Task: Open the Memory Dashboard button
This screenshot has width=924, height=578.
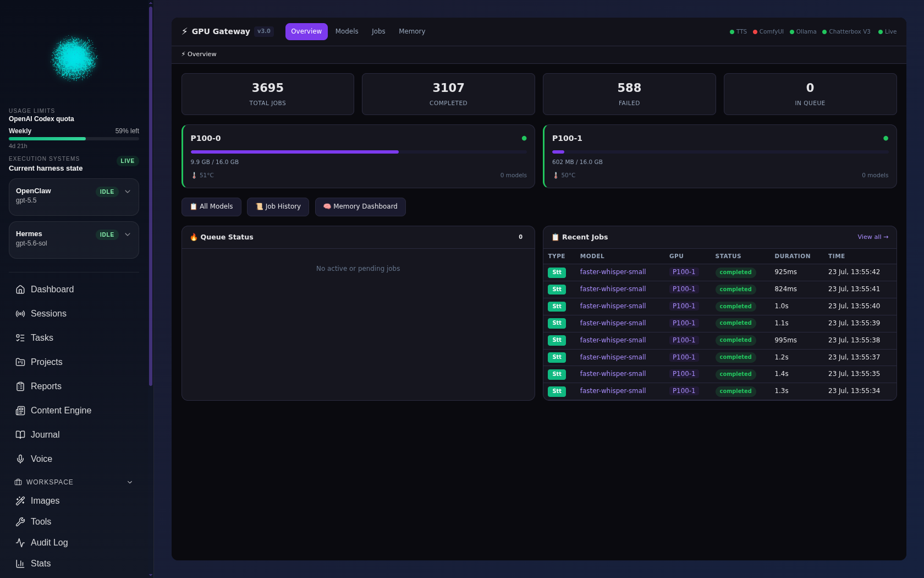Action: tap(360, 207)
